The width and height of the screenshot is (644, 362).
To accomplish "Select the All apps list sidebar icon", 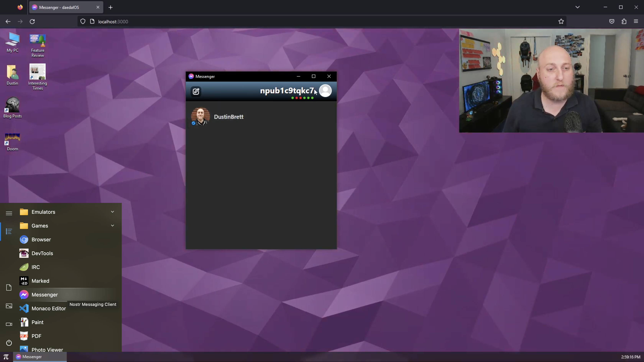I will [9, 231].
